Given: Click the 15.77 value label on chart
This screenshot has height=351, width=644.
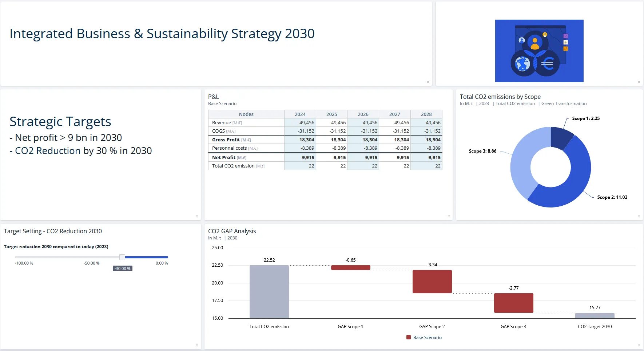Looking at the screenshot, I should tap(595, 308).
